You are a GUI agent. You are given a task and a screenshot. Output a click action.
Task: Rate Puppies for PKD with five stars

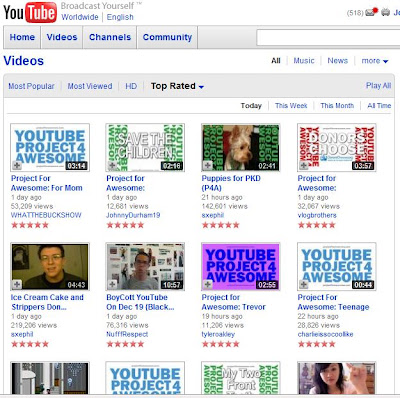pyautogui.click(x=236, y=225)
